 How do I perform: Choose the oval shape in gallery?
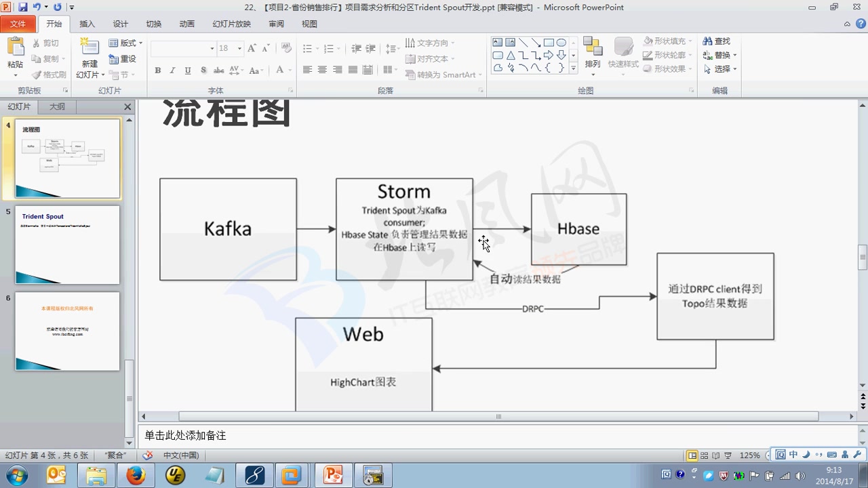tap(561, 43)
